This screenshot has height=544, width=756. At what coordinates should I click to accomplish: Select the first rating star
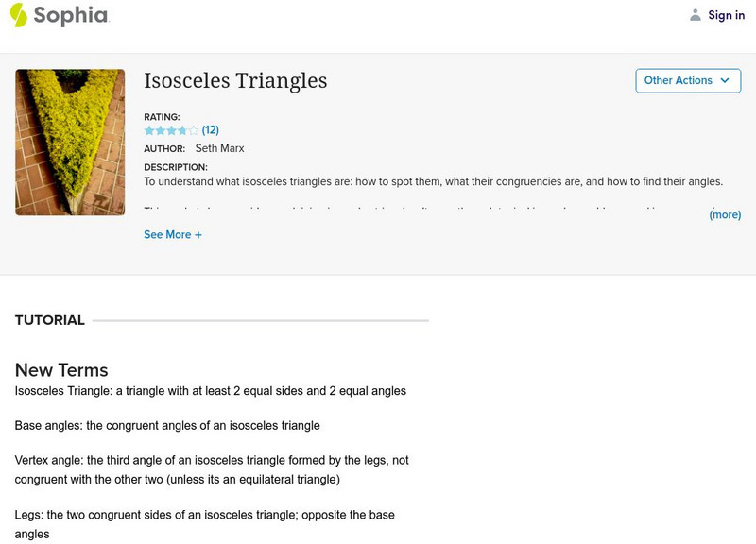[147, 128]
